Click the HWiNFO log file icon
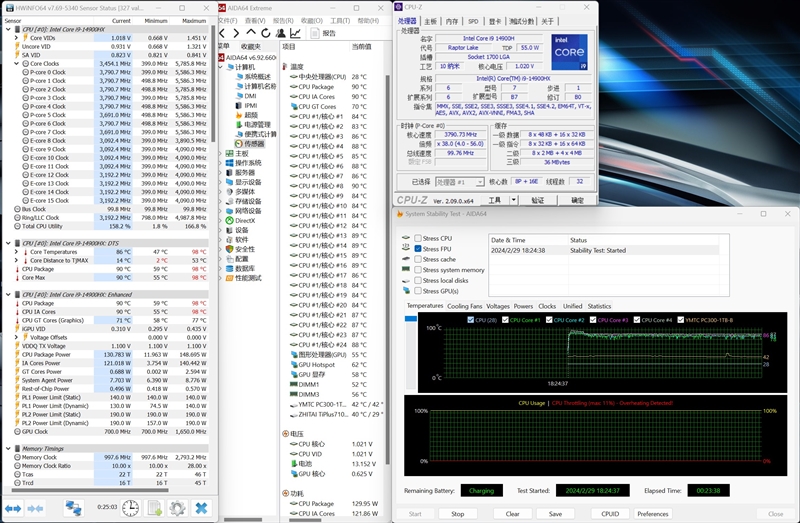 (x=154, y=508)
